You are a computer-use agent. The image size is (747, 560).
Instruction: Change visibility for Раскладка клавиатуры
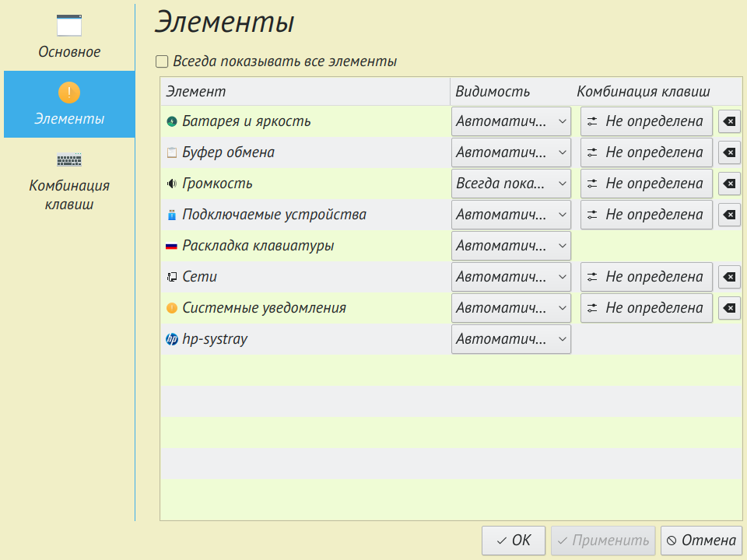511,246
